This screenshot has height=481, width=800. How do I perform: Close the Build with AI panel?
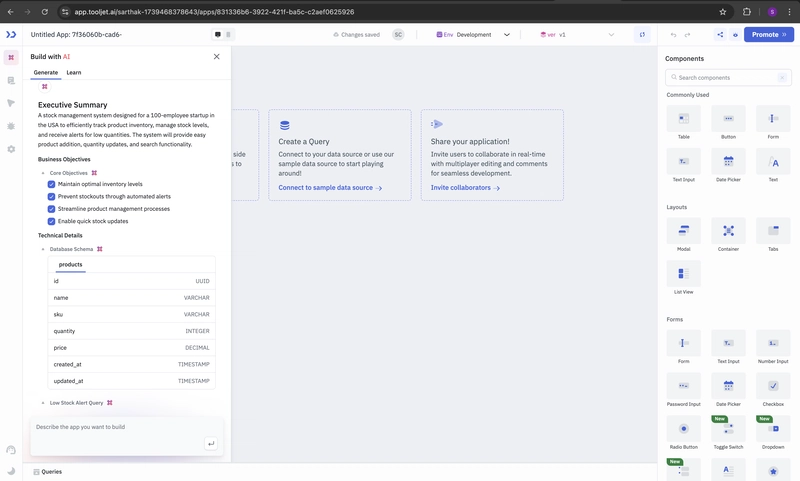pyautogui.click(x=216, y=57)
